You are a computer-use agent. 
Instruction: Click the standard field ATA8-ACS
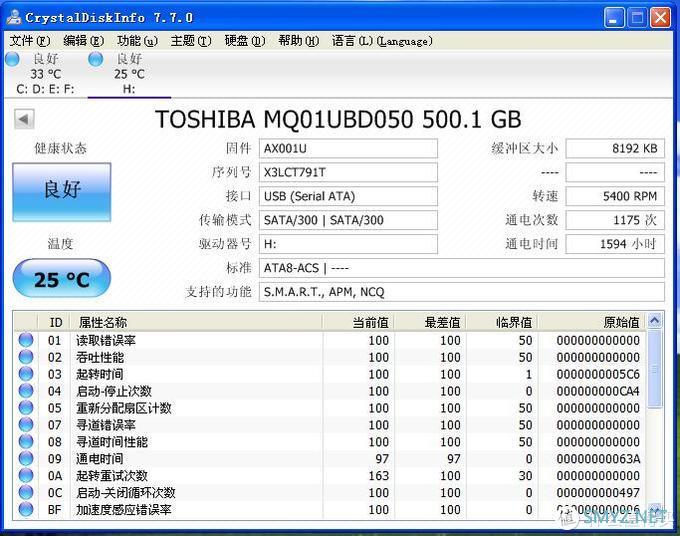click(462, 268)
